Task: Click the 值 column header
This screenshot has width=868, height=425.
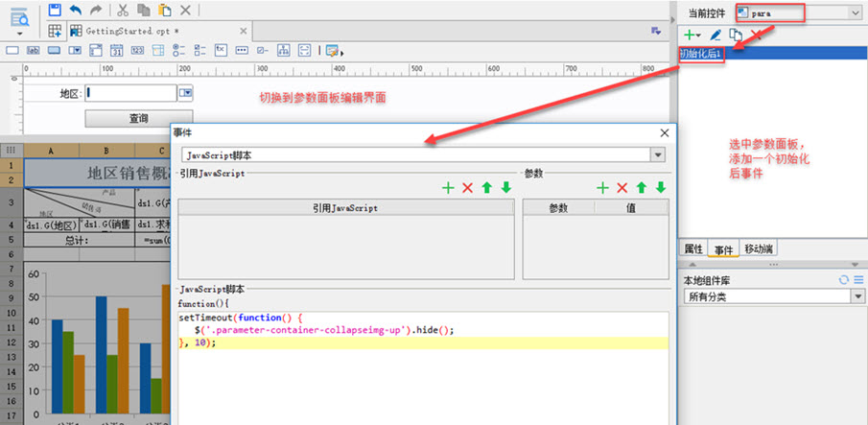Action: 631,208
